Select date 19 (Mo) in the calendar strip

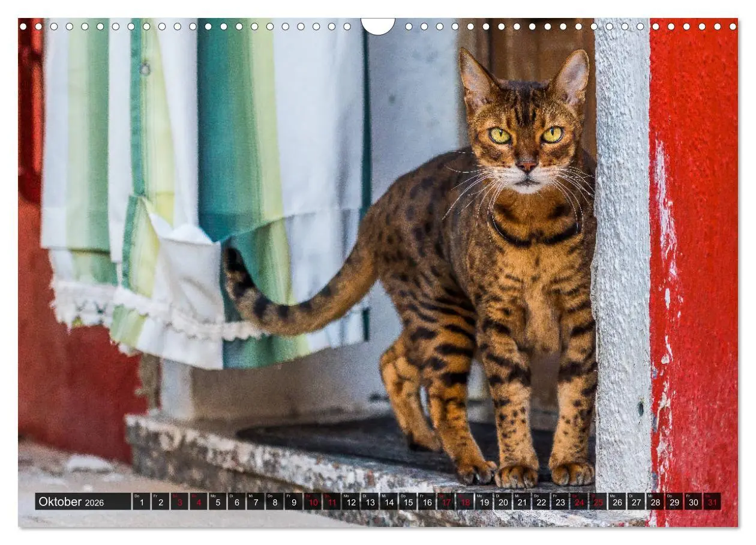tap(484, 502)
